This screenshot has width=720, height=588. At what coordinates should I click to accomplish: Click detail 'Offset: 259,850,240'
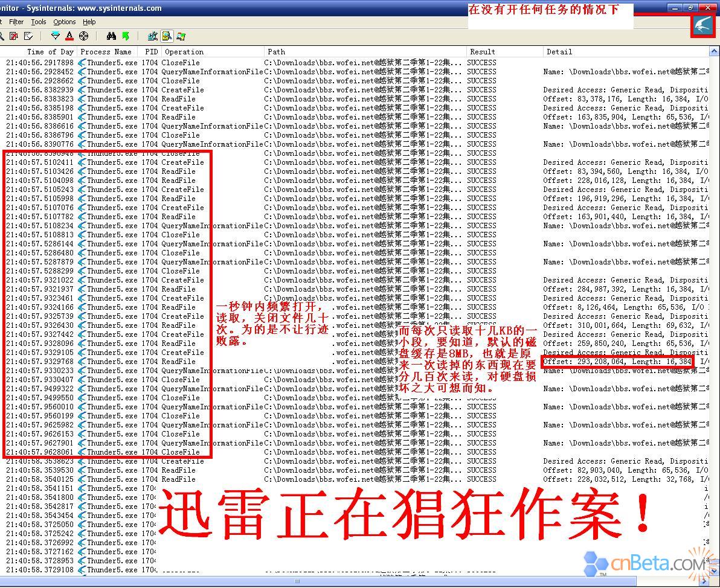pyautogui.click(x=584, y=344)
